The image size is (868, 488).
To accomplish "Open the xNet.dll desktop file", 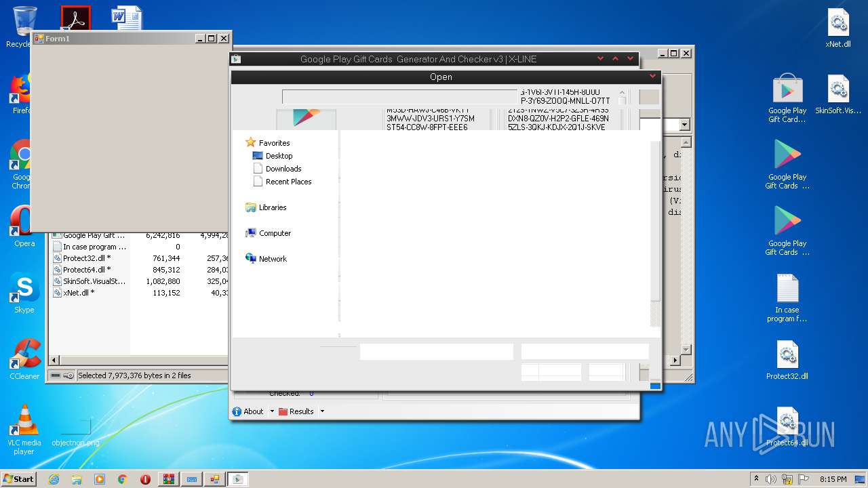I will (838, 28).
